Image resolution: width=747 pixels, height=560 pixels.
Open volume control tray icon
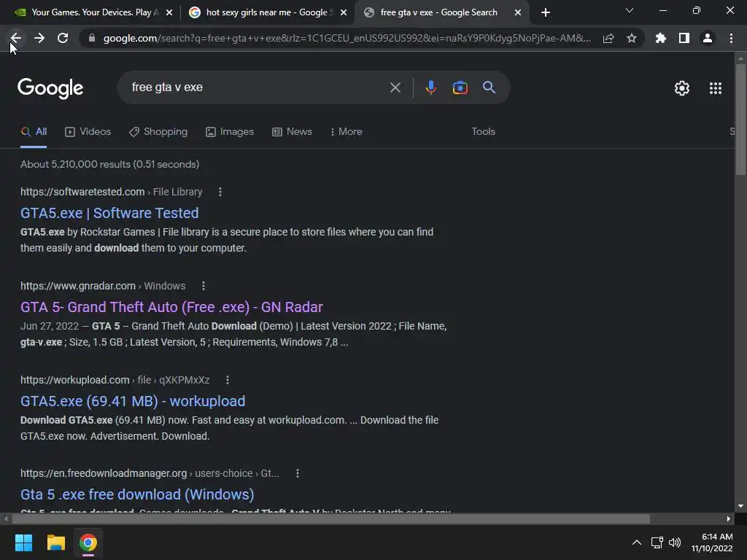[x=675, y=542]
